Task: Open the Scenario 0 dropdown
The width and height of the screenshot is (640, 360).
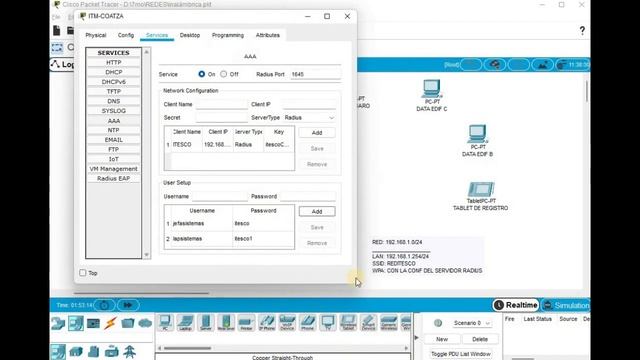Action: [471, 323]
